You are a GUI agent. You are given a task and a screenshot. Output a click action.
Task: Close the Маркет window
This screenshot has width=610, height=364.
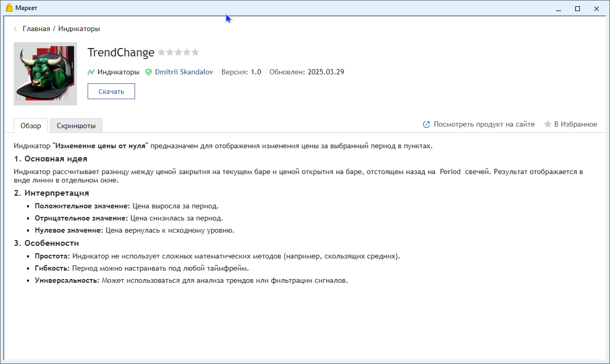tap(596, 8)
